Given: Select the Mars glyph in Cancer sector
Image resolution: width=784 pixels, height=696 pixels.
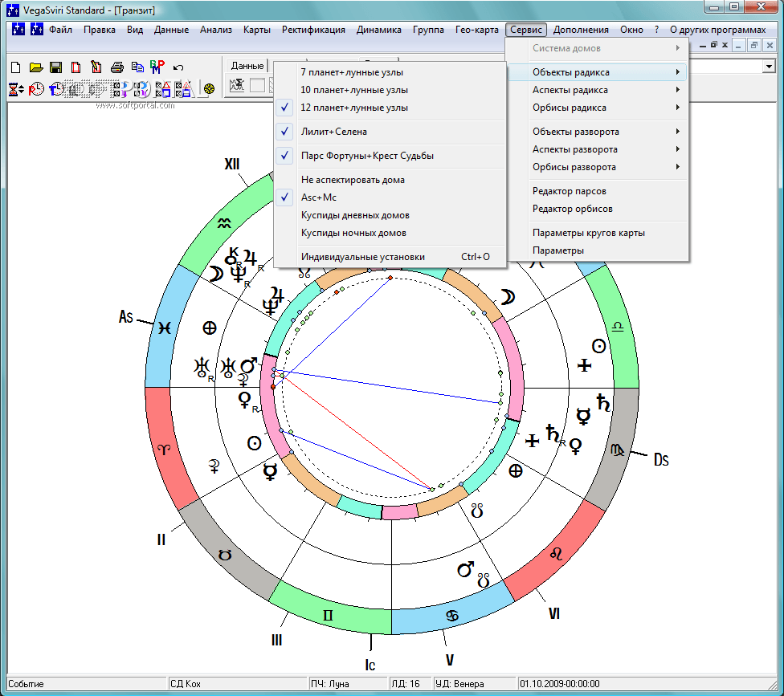Looking at the screenshot, I should click(x=466, y=569).
